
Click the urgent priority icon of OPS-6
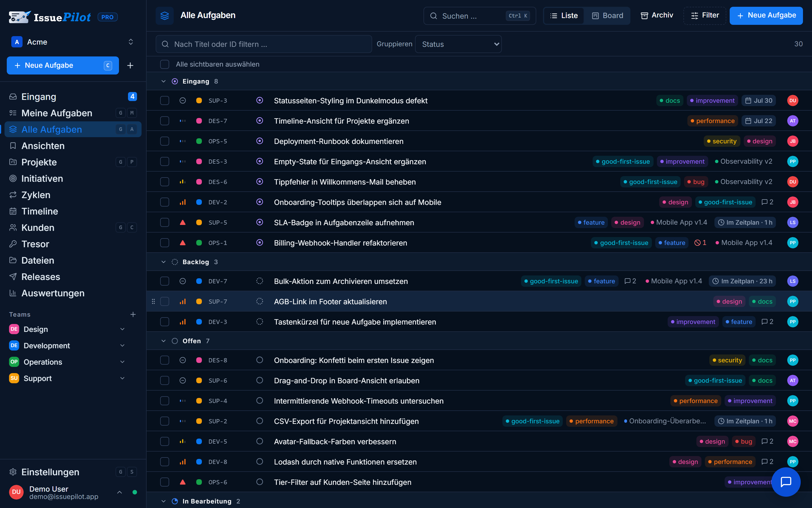point(182,482)
